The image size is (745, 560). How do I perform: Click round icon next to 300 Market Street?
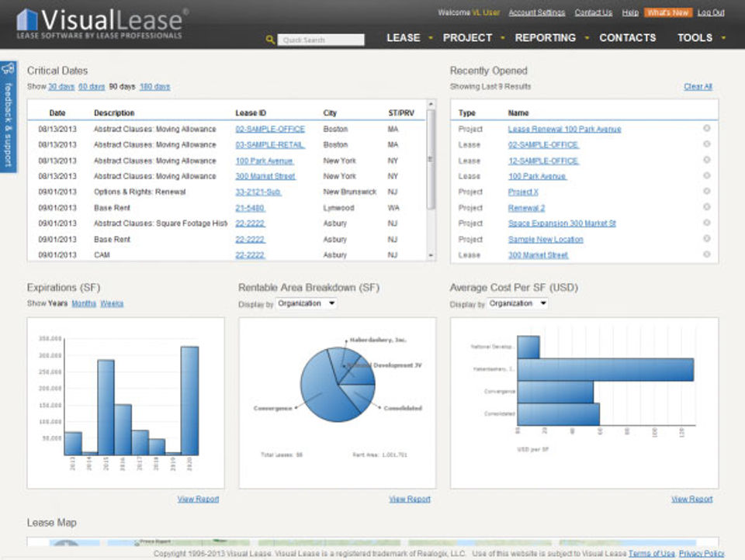coord(706,254)
